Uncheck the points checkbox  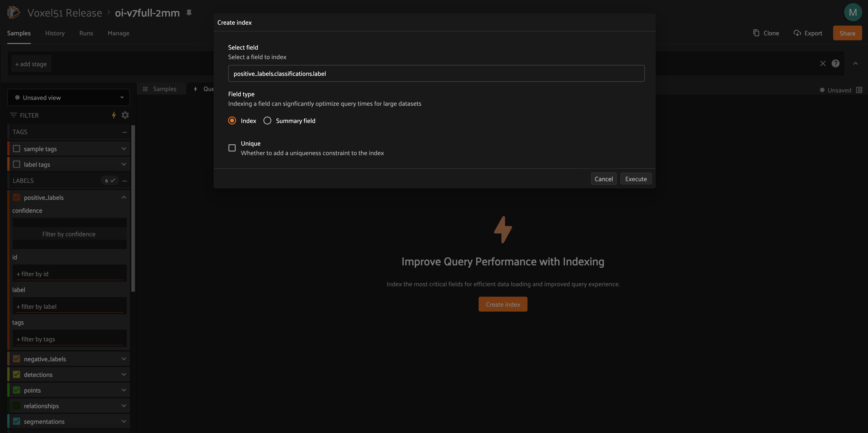pos(17,390)
